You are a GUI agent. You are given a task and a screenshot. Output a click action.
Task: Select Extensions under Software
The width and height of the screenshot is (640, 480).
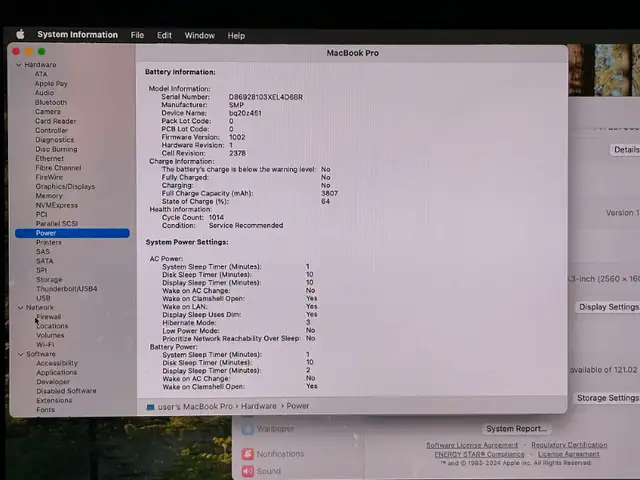coord(54,400)
